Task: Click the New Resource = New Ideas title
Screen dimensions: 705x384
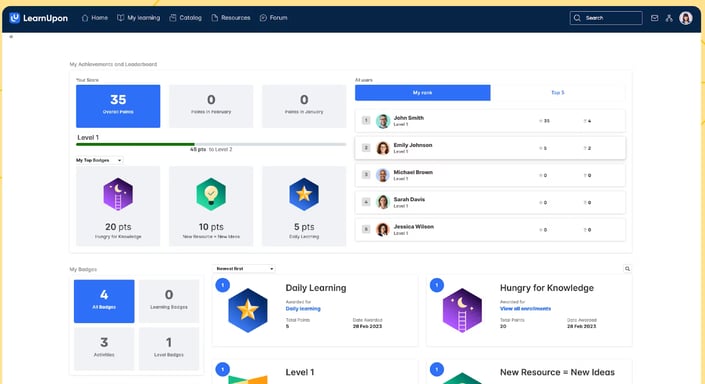Action: point(557,372)
